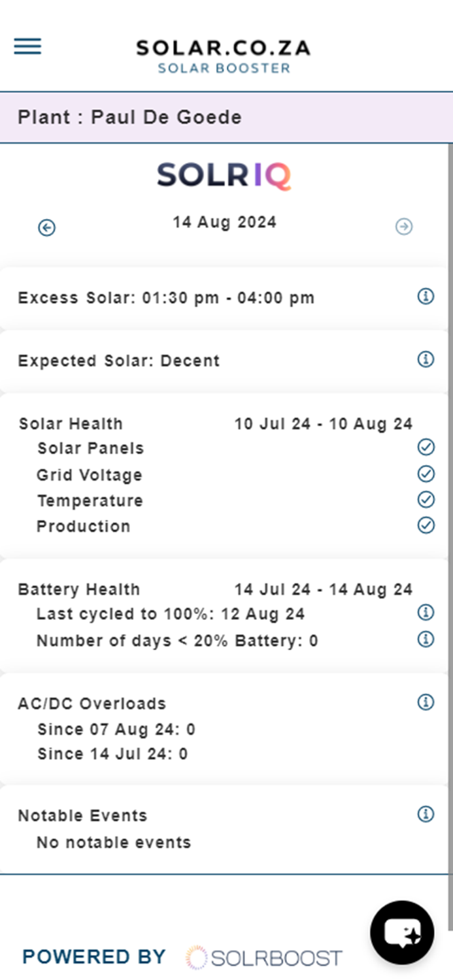Select the Battery Health date range text
This screenshot has width=453, height=980.
coord(323,589)
